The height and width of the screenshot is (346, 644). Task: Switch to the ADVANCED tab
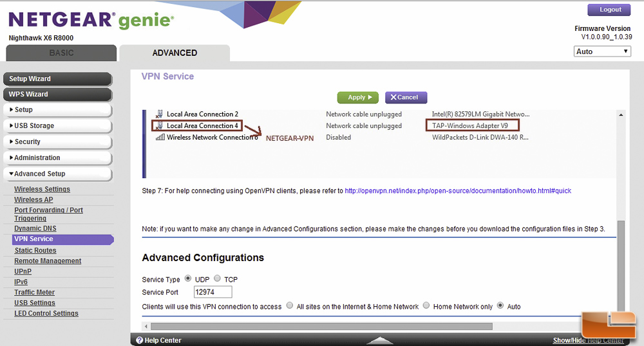point(175,53)
